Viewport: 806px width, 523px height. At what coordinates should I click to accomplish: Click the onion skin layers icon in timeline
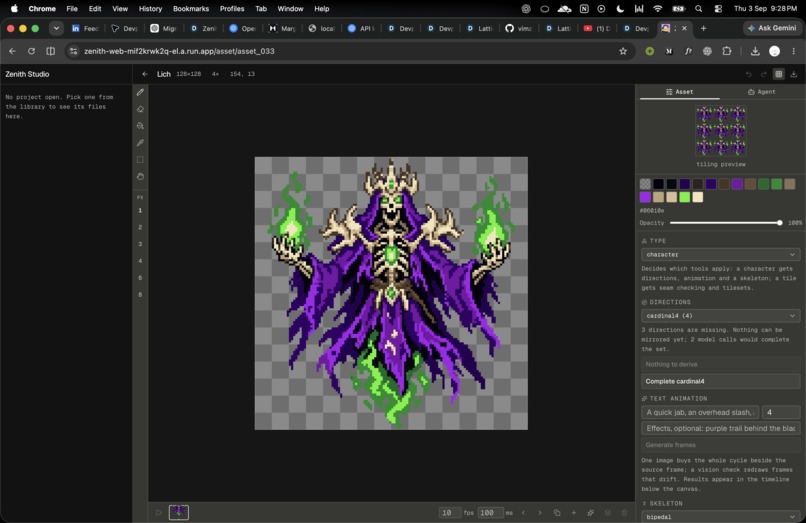(608, 513)
